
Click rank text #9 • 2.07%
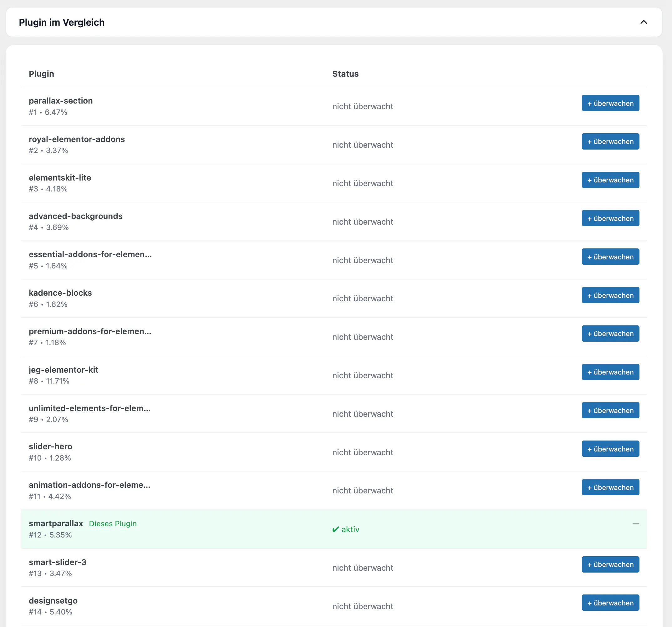[48, 420]
